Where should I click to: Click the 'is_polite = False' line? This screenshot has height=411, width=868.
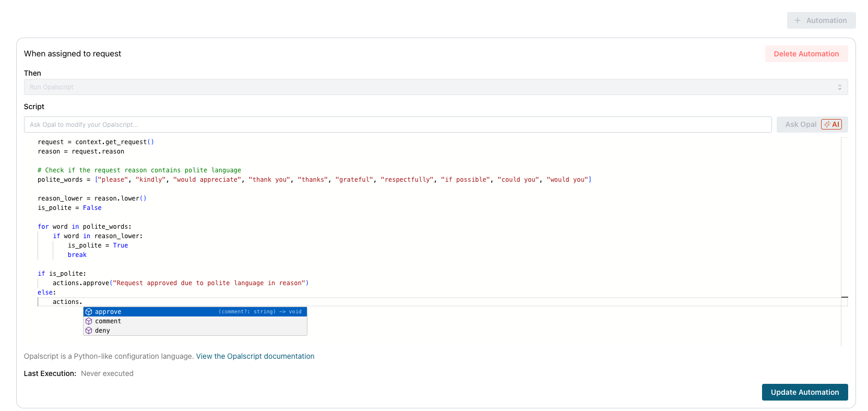[x=69, y=208]
